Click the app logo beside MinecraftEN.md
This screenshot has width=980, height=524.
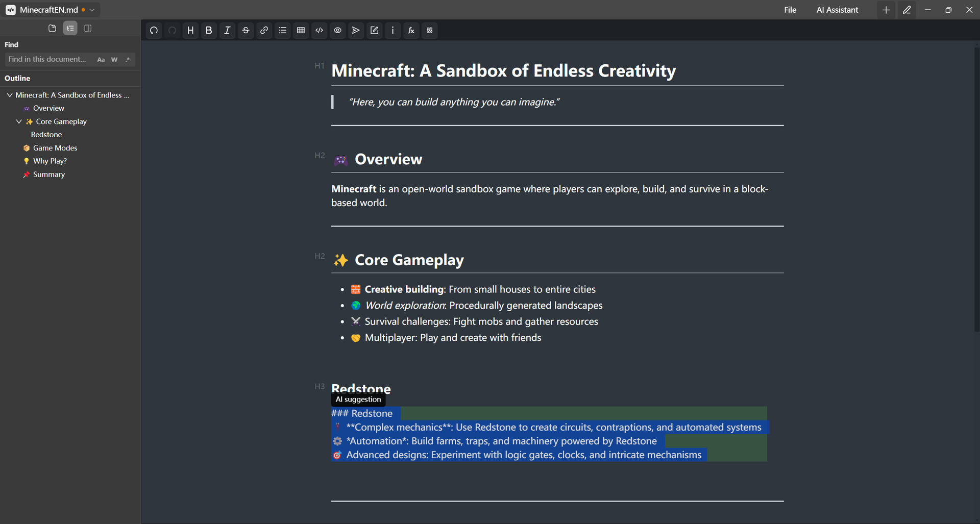point(11,10)
